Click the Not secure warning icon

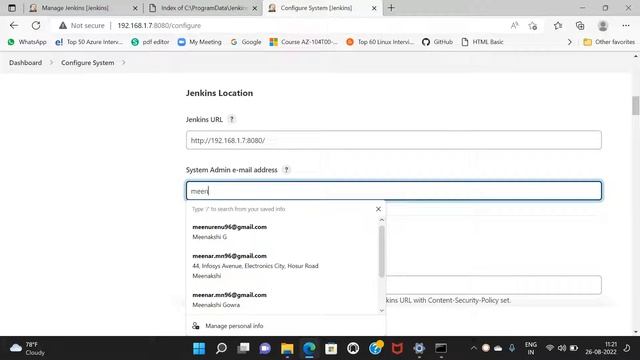tap(62, 25)
